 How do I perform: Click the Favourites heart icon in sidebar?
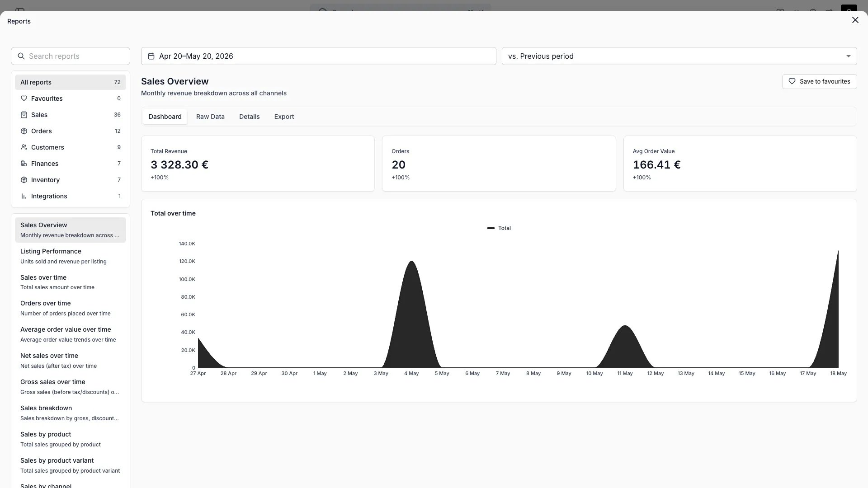24,99
